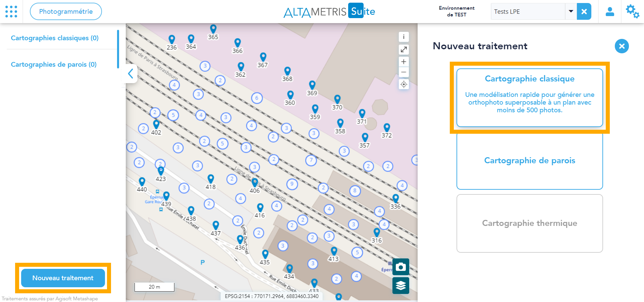Open the apps grid menu
This screenshot has width=644, height=302.
pos(11,11)
